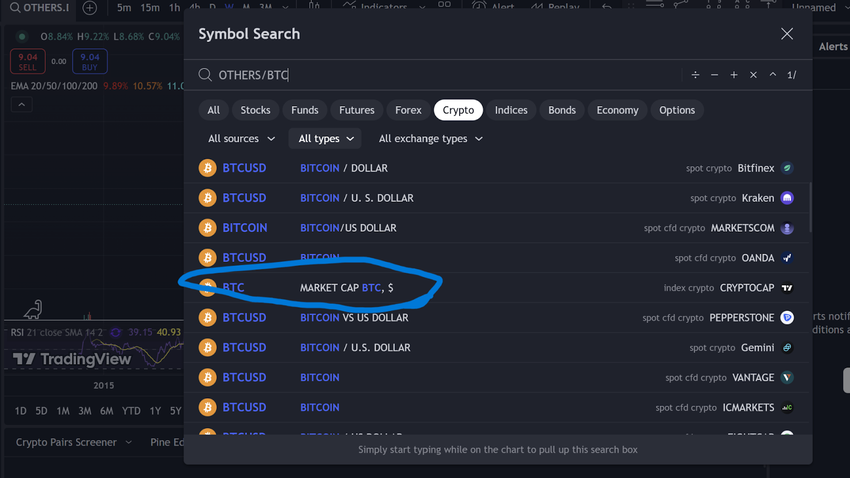Select the Crypto category tab
Image resolution: width=850 pixels, height=478 pixels.
(458, 110)
